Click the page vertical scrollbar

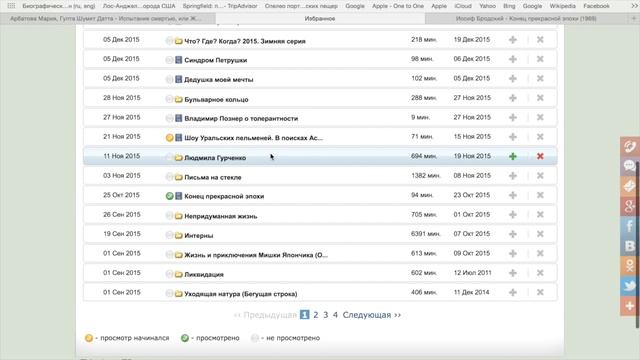638,245
